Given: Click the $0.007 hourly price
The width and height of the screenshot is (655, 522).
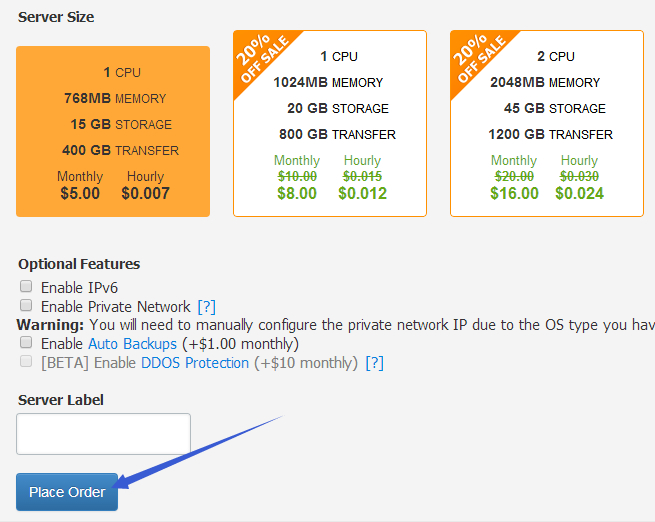Looking at the screenshot, I should (x=146, y=193).
